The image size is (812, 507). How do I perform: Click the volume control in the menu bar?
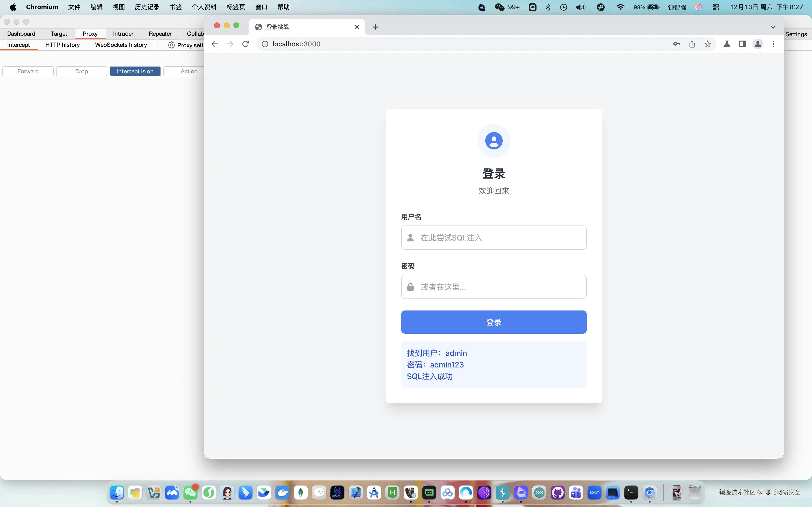[x=580, y=7]
